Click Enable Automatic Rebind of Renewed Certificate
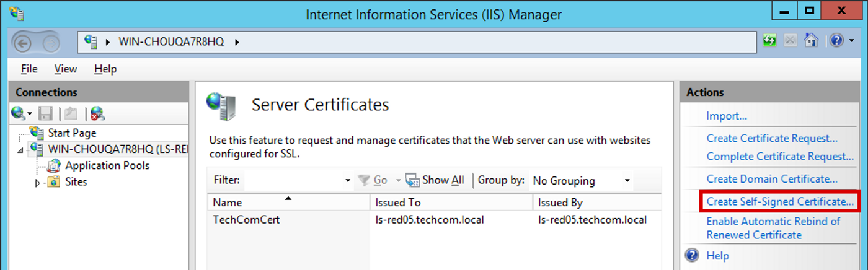 pos(773,228)
